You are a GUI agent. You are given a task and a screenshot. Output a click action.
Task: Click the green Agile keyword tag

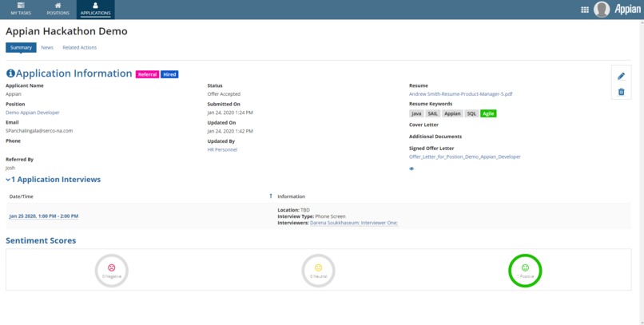point(488,113)
